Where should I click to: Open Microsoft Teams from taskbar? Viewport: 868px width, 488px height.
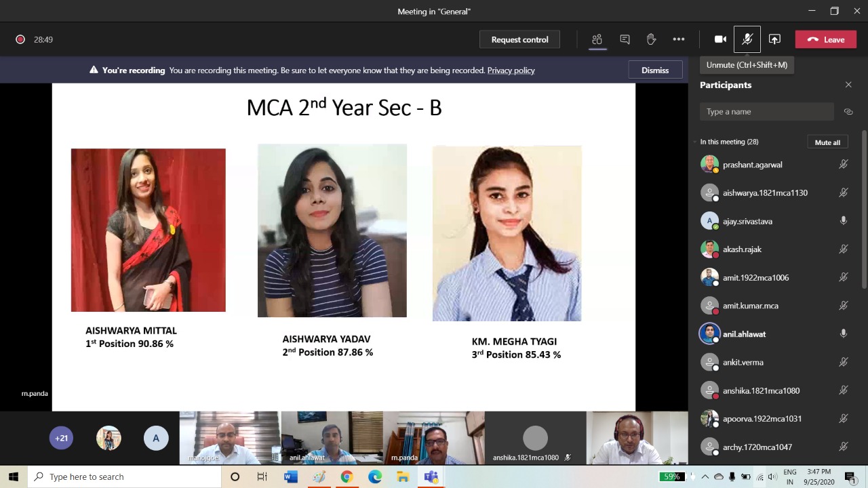tap(431, 477)
